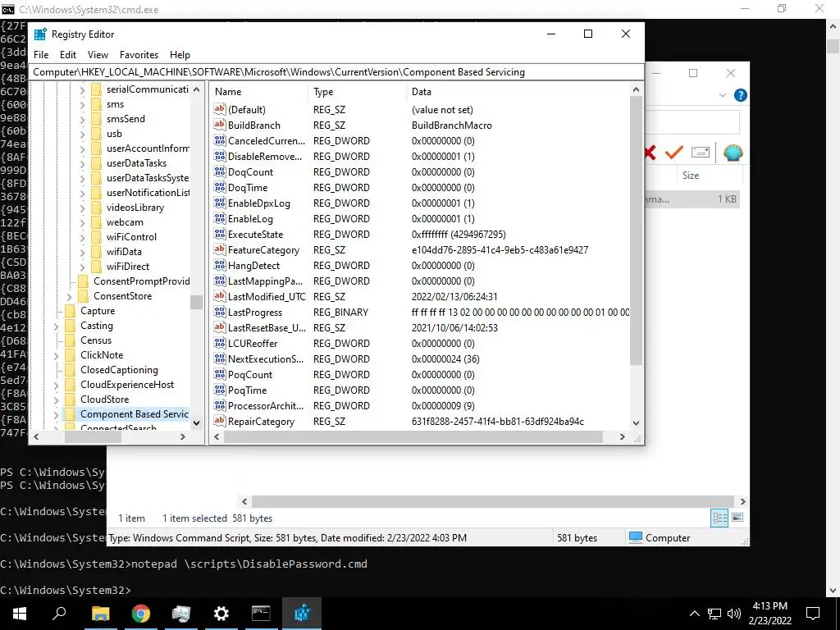Image resolution: width=840 pixels, height=630 pixels.
Task: Click the Explorer window Help icon
Action: pyautogui.click(x=741, y=95)
